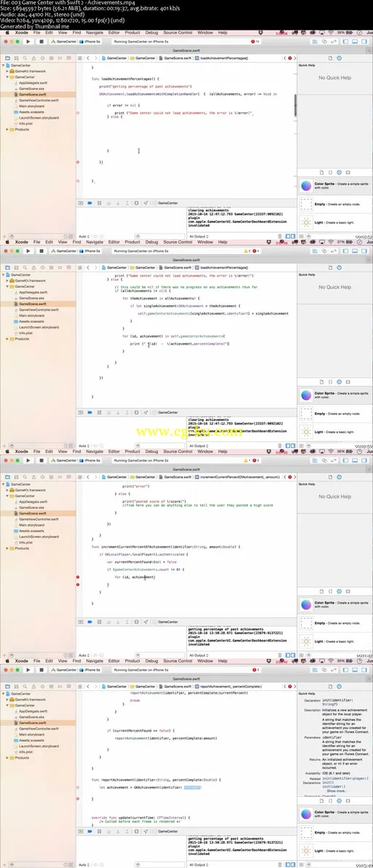
Task: Open the Object library icon in the second frame
Action: coord(339,382)
